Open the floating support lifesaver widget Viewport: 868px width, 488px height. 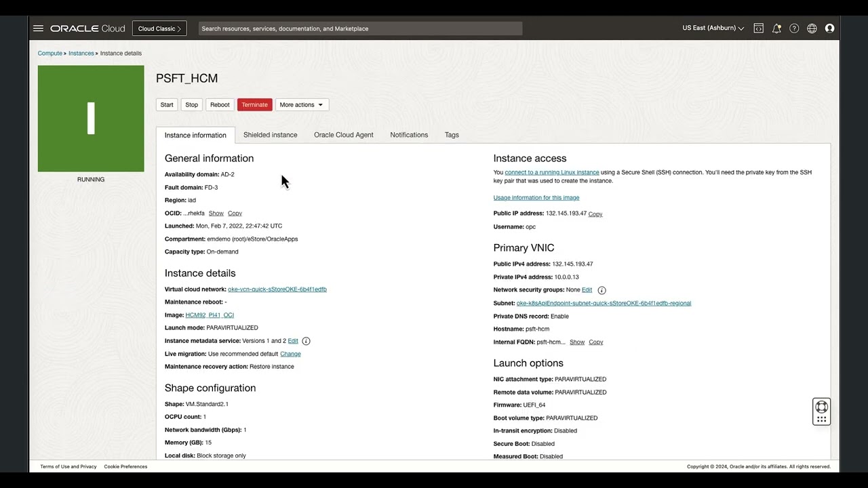pyautogui.click(x=821, y=411)
